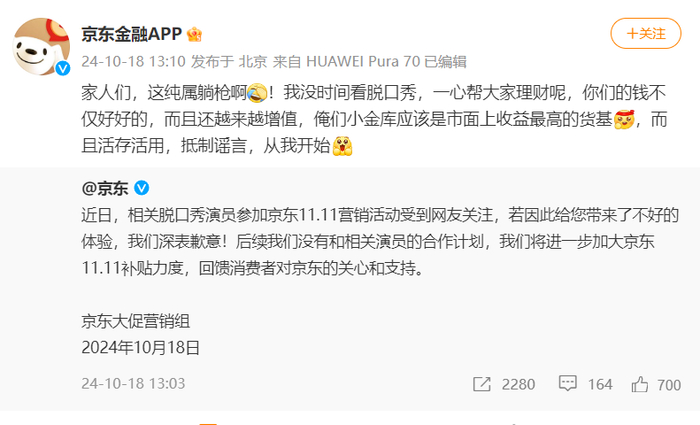
Task: Like the post with the thumbs-up icon
Action: pos(640,384)
